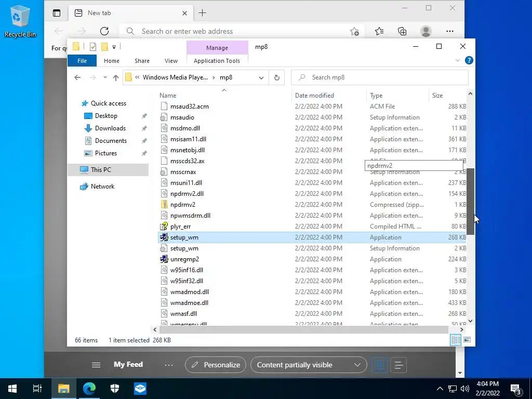This screenshot has width=532, height=399.
Task: Click the Properties quick access toolbar icon
Action: [93, 47]
